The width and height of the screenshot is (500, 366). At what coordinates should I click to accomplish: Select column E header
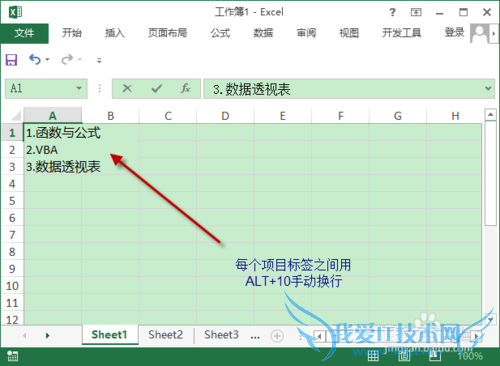(x=283, y=116)
